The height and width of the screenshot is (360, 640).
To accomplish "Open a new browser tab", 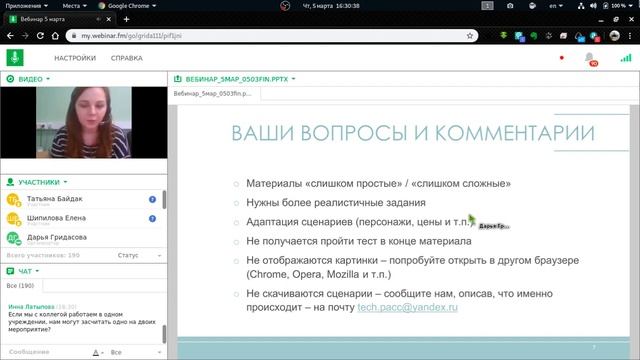I will (126, 19).
